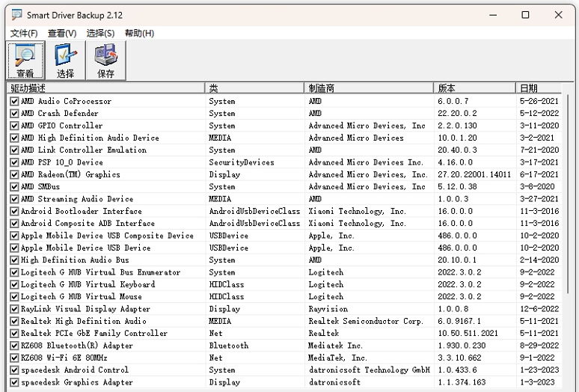Image resolution: width=579 pixels, height=392 pixels.
Task: Uncheck RZ608 Bluetooth(R) Adapter
Action: point(14,346)
